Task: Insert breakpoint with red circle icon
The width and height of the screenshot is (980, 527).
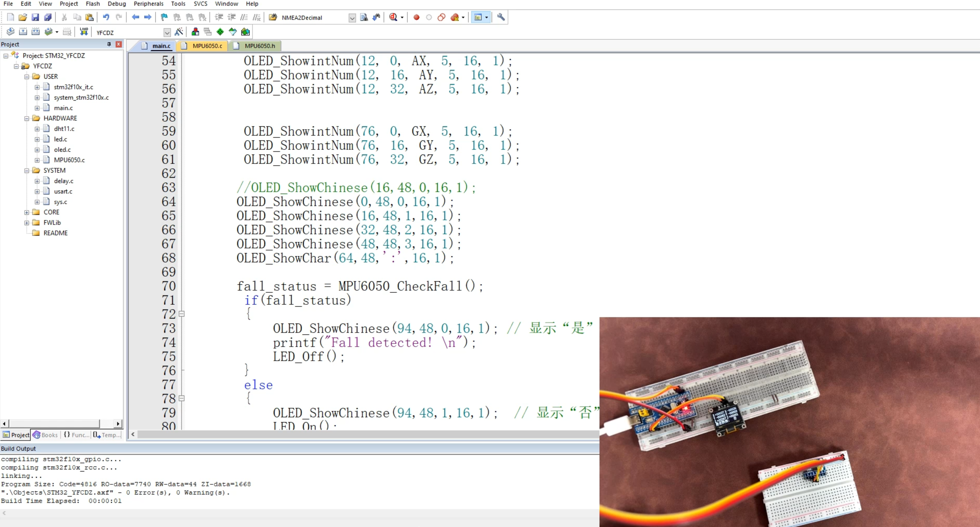Action: [416, 17]
